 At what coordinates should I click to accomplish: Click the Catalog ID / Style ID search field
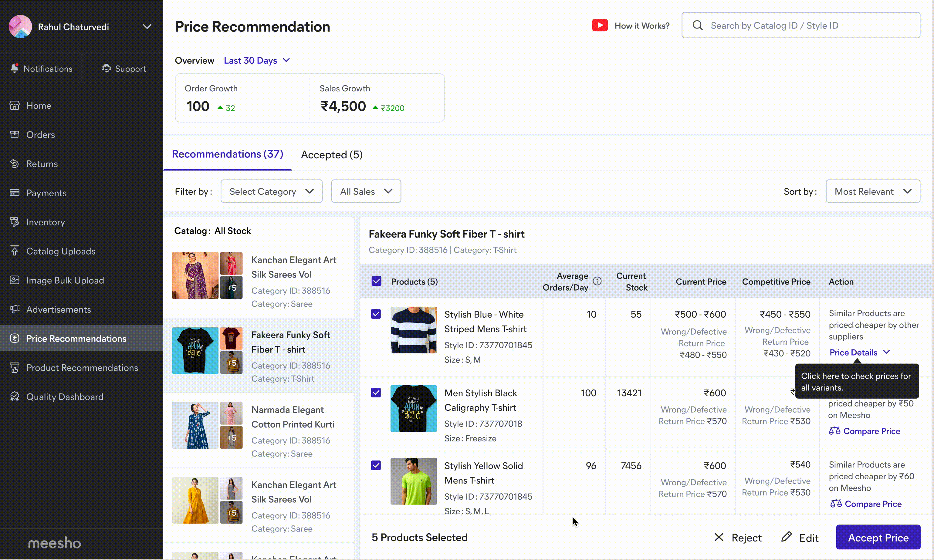point(801,25)
